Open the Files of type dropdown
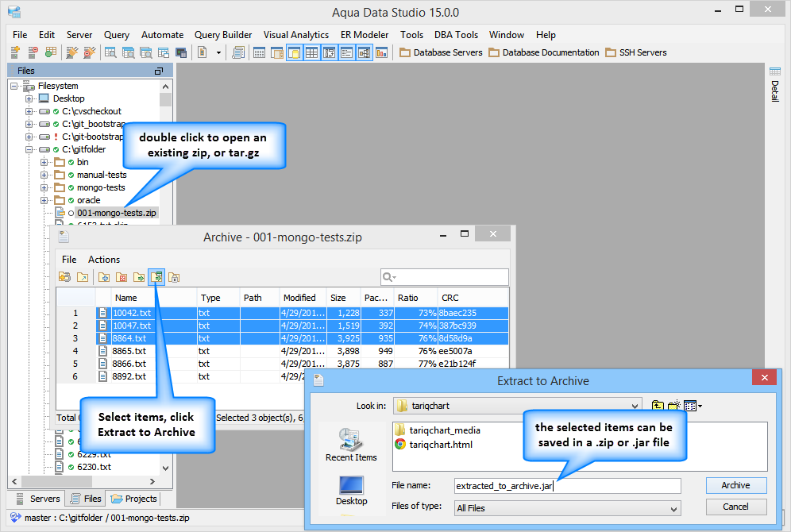Screen dimensions: 791x532 (568, 508)
